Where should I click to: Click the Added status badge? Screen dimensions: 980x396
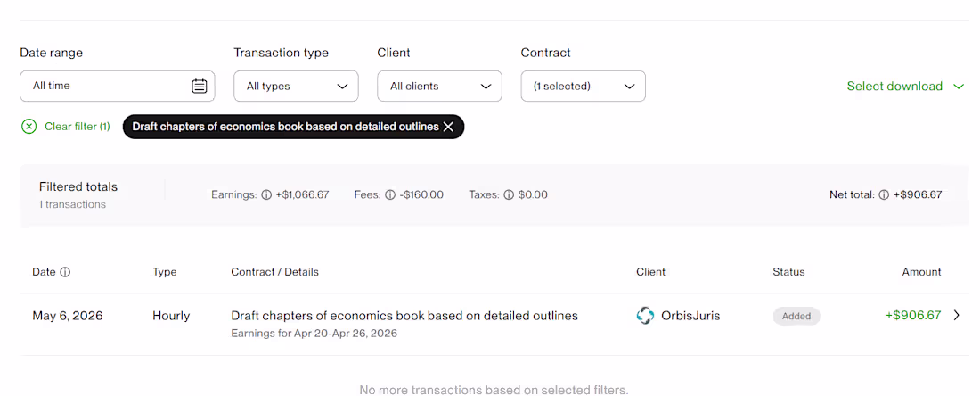pos(796,316)
